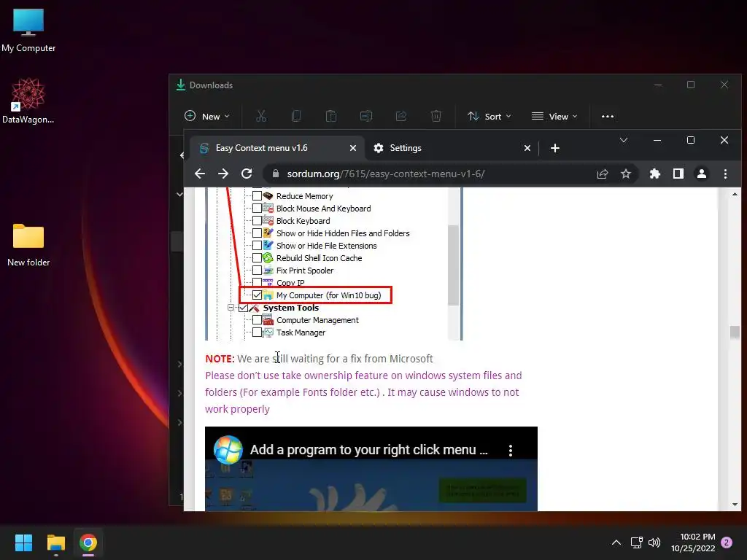The image size is (747, 560).
Task: Go back in Chrome
Action: tap(200, 174)
